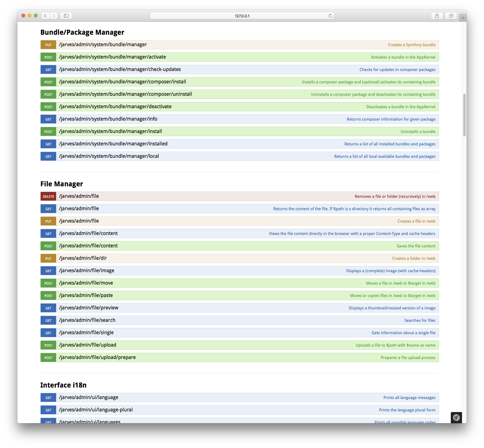The height and width of the screenshot is (448, 484).
Task: Click 'Returns composer information for given package'
Action: pyautogui.click(x=391, y=119)
